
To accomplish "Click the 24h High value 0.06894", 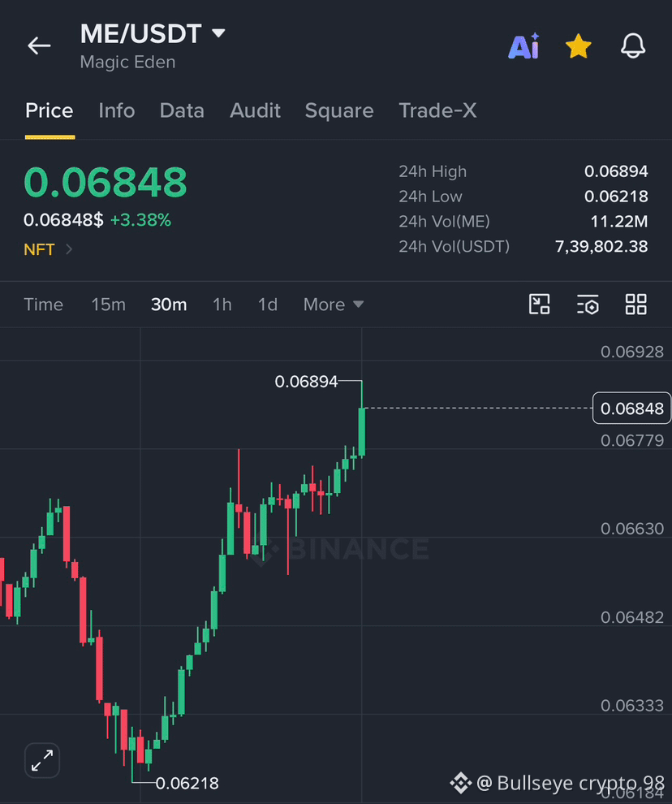I will pyautogui.click(x=616, y=171).
